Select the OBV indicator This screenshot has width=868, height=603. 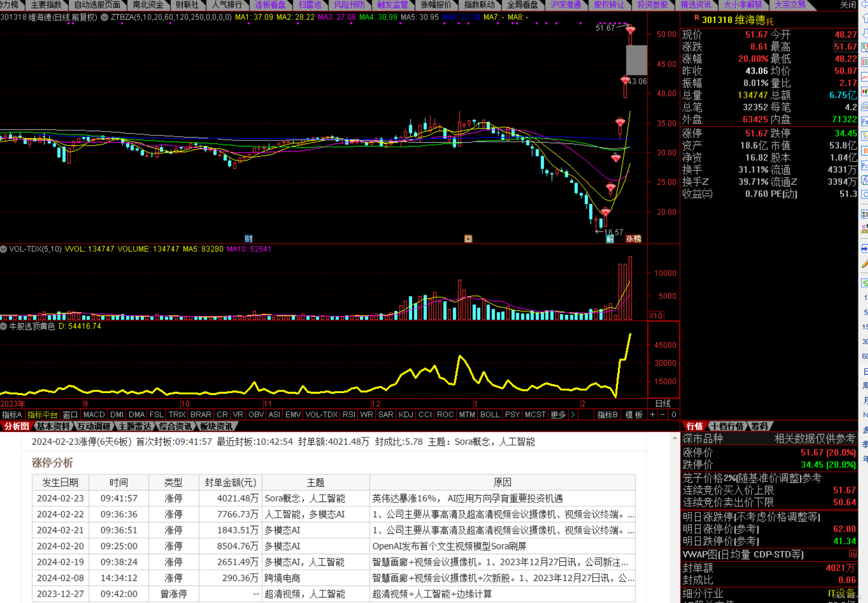(256, 414)
